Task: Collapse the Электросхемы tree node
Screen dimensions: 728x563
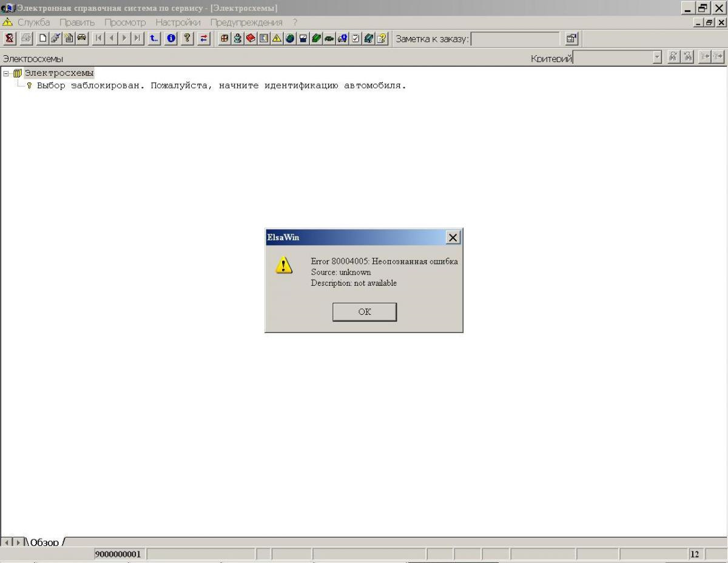Action: [x=6, y=73]
